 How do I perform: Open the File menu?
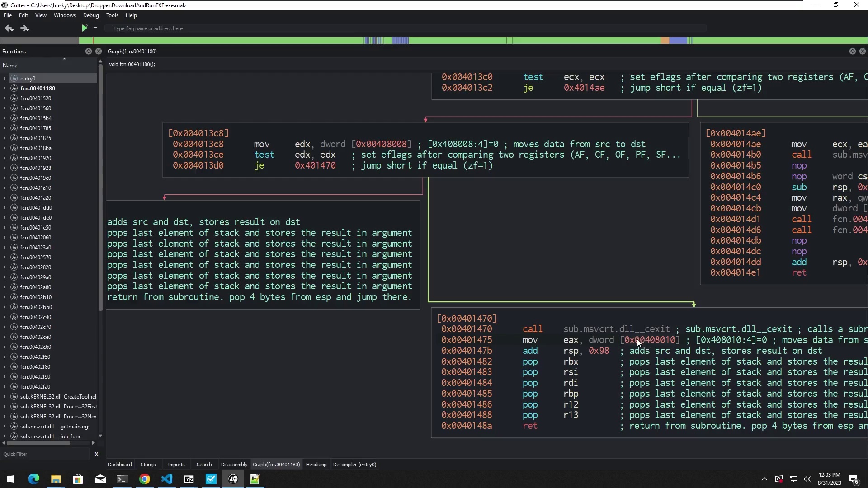pos(8,15)
